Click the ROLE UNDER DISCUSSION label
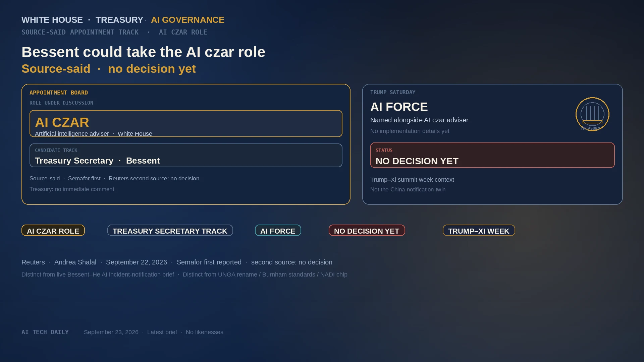 [x=61, y=103]
